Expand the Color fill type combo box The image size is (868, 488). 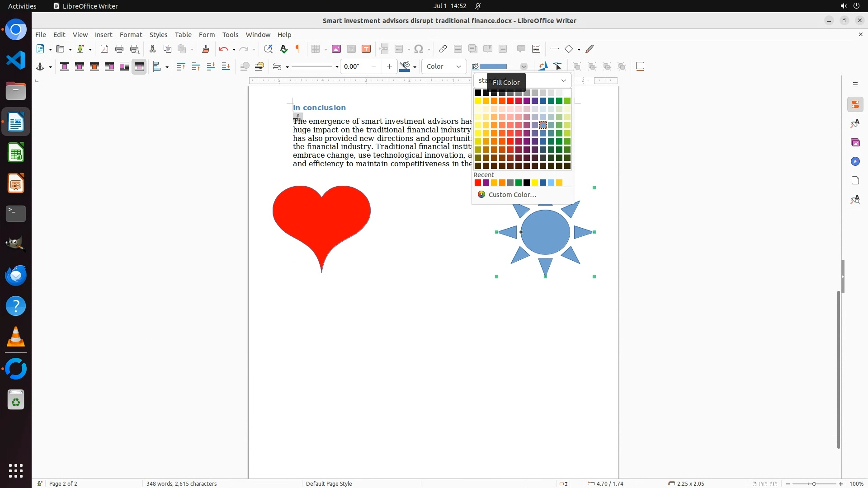point(444,67)
